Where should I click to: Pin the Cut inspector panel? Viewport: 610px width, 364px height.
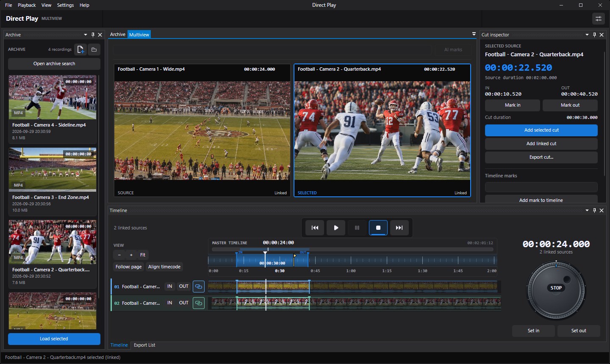tap(594, 35)
